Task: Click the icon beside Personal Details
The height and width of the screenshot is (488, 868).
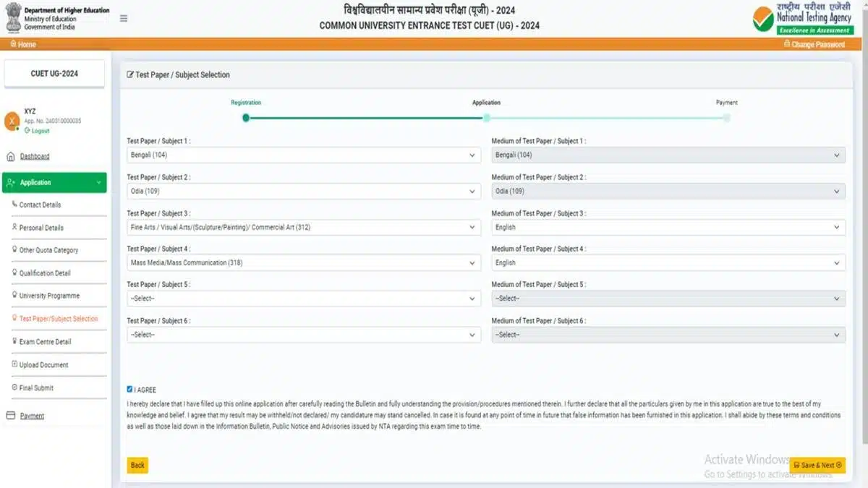Action: [x=14, y=227]
